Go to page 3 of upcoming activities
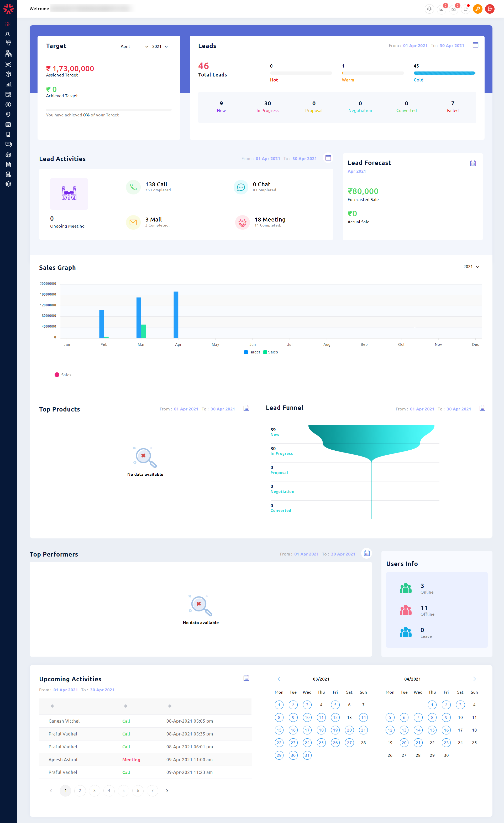Viewport: 504px width, 823px height. [94, 791]
